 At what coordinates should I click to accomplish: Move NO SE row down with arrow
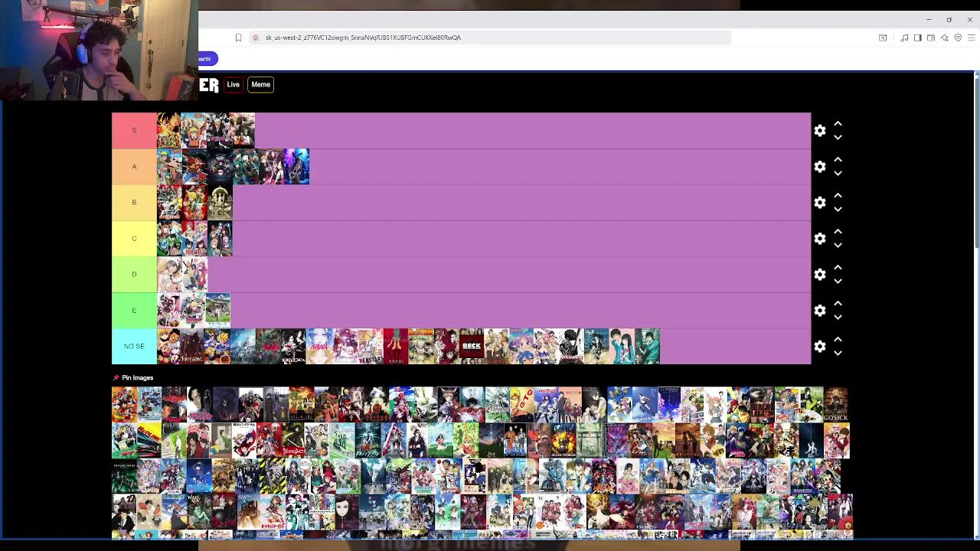[838, 354]
